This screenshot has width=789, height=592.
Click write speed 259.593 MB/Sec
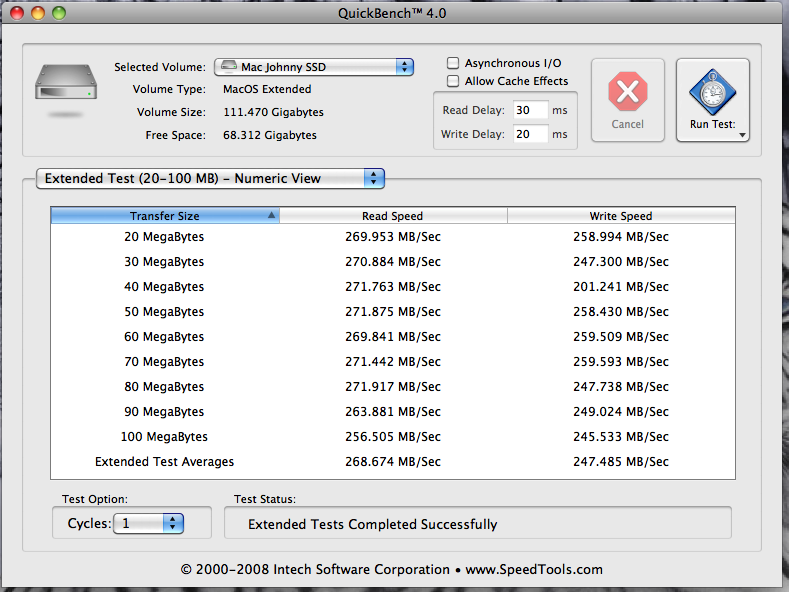point(621,362)
